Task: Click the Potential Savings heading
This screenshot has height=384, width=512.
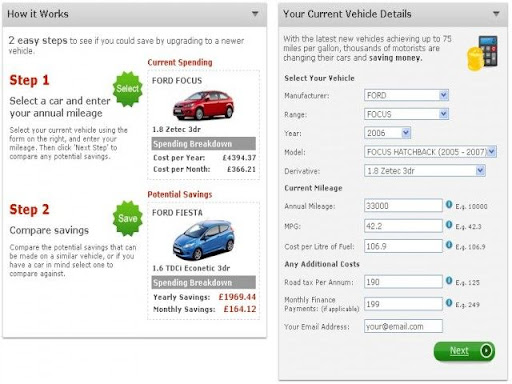Action: tap(180, 194)
